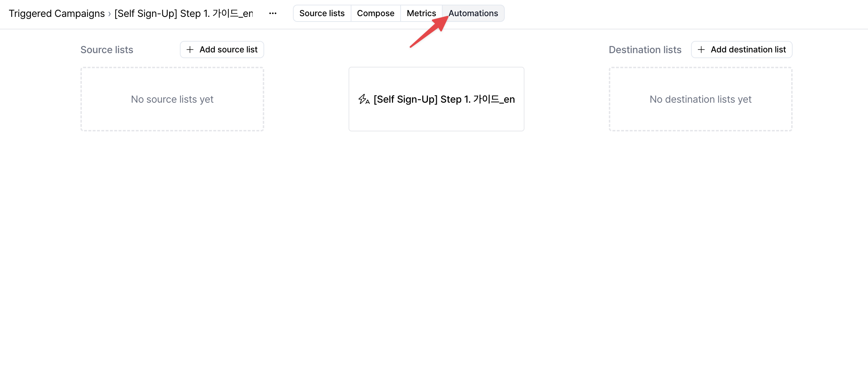
Task: Click the lightning icon in the campaign card
Action: tap(364, 99)
